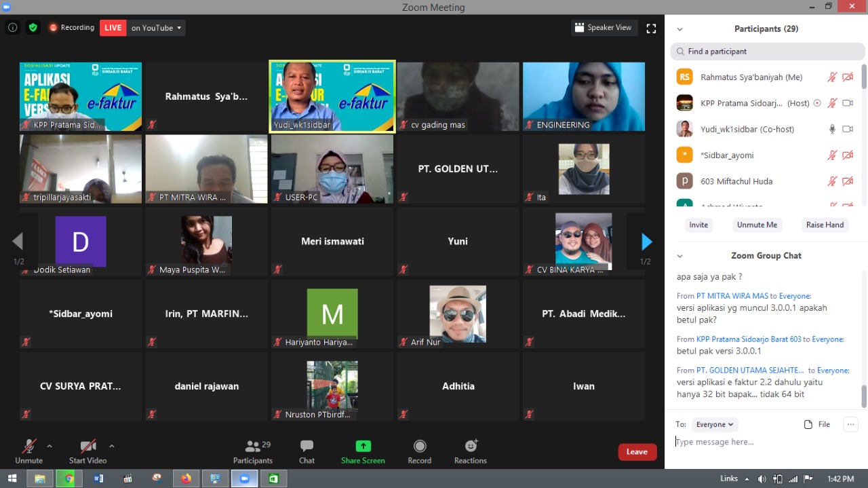The height and width of the screenshot is (488, 868).
Task: Switch to Speaker View
Action: click(603, 28)
